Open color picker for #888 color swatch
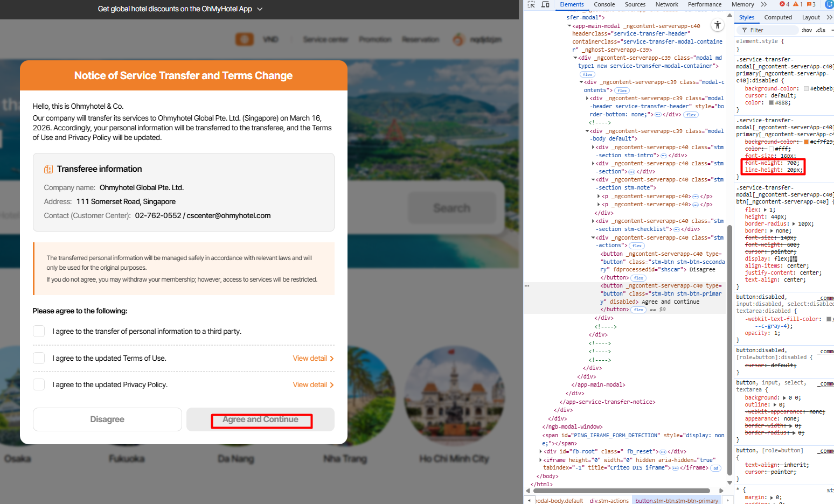Screen dimensions: 834x504 pos(772,103)
